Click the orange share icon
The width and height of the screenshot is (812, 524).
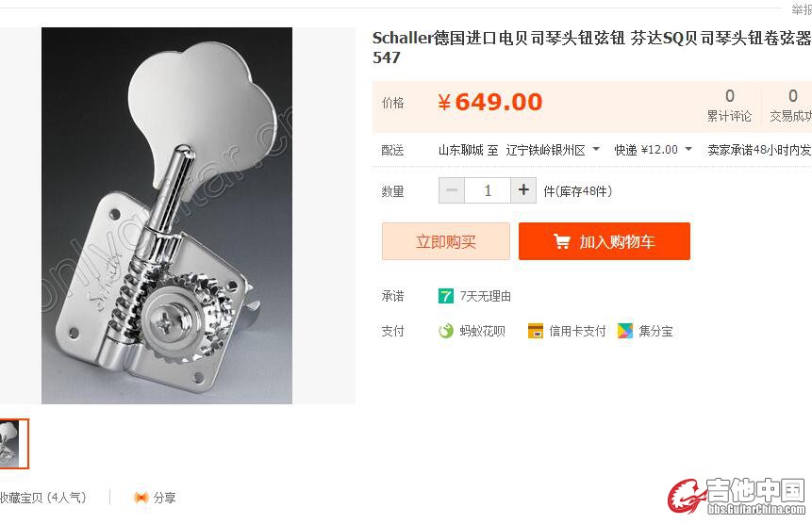[x=141, y=498]
